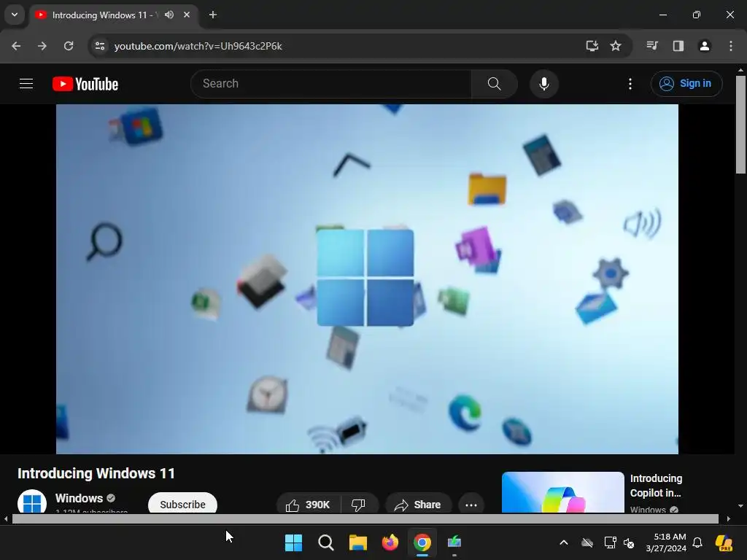747x560 pixels.
Task: Show hidden system tray icons
Action: coord(564,542)
